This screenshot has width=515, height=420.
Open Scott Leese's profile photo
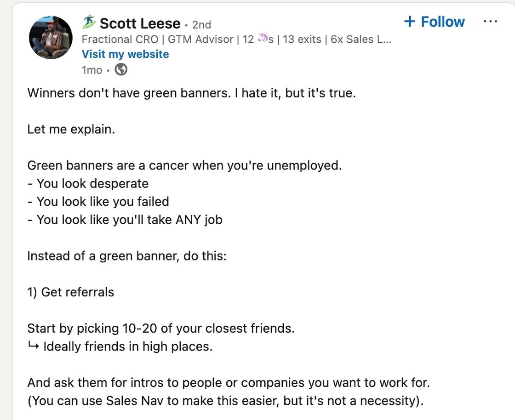(51, 37)
